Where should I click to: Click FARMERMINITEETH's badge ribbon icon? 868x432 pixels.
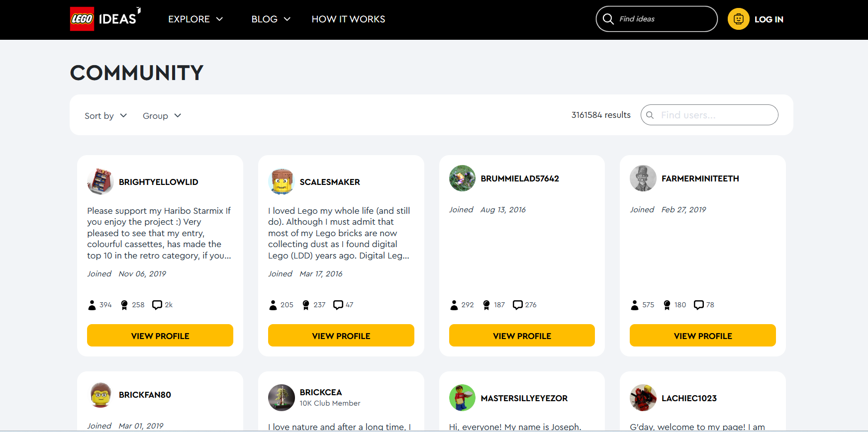pyautogui.click(x=667, y=305)
